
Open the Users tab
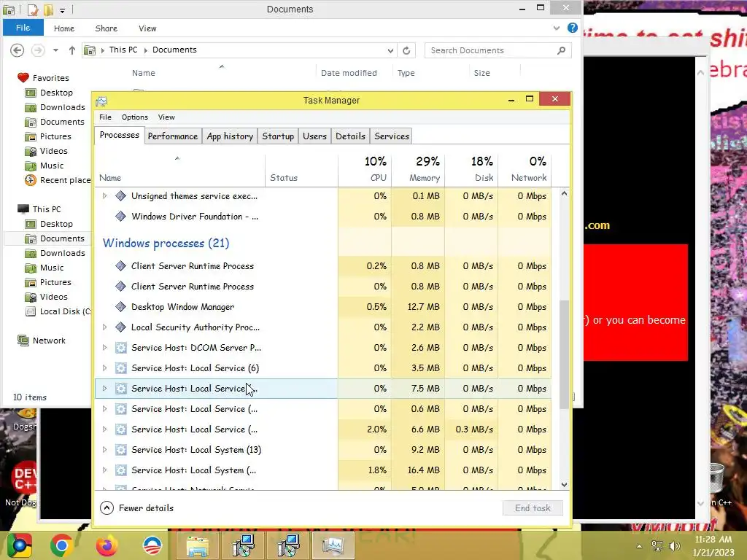tap(314, 136)
